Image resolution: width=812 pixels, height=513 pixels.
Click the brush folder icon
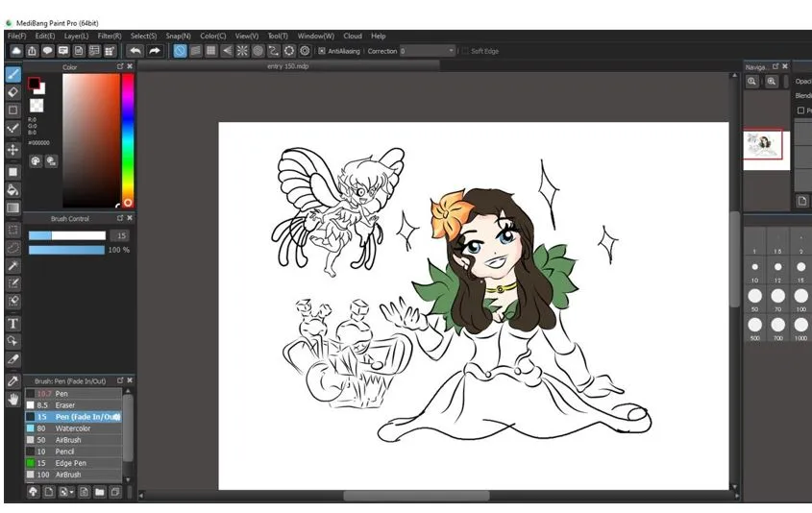99,492
